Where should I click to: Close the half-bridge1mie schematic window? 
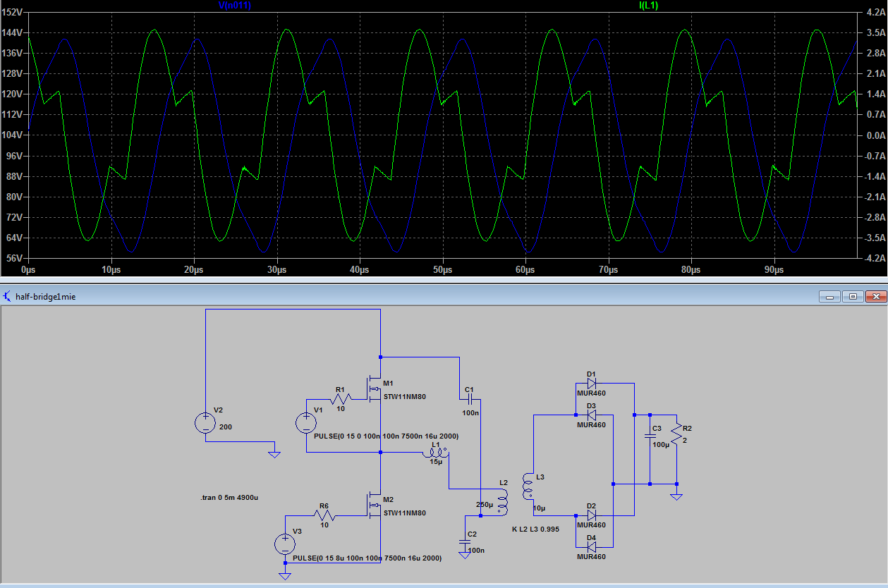(875, 296)
